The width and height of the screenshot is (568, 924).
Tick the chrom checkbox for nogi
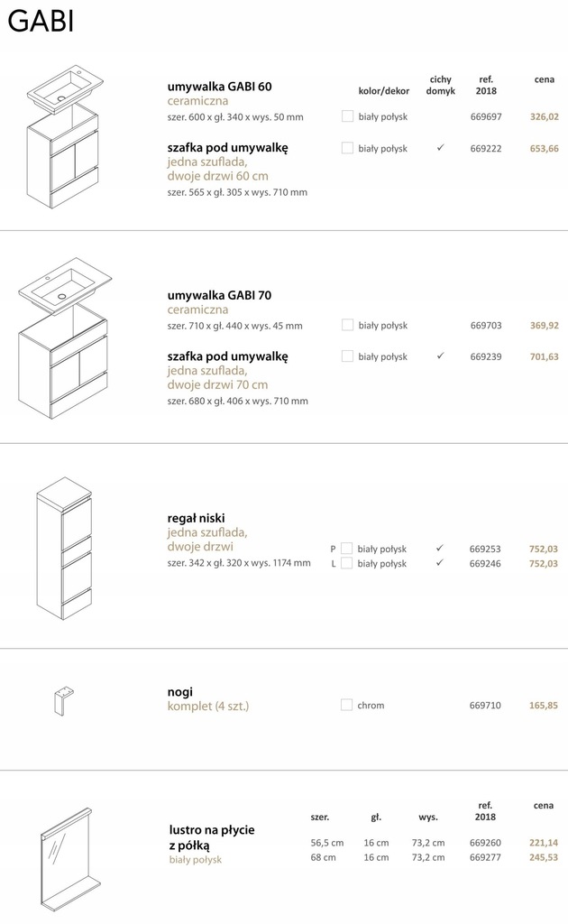click(x=347, y=705)
